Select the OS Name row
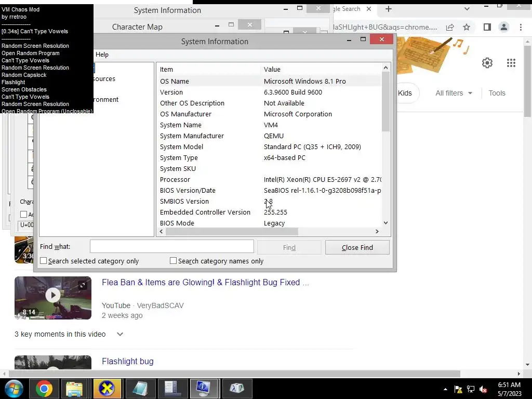532x399 pixels. point(270,81)
